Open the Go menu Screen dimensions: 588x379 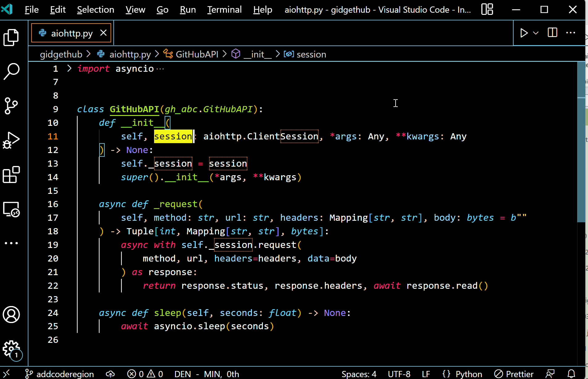tap(162, 10)
